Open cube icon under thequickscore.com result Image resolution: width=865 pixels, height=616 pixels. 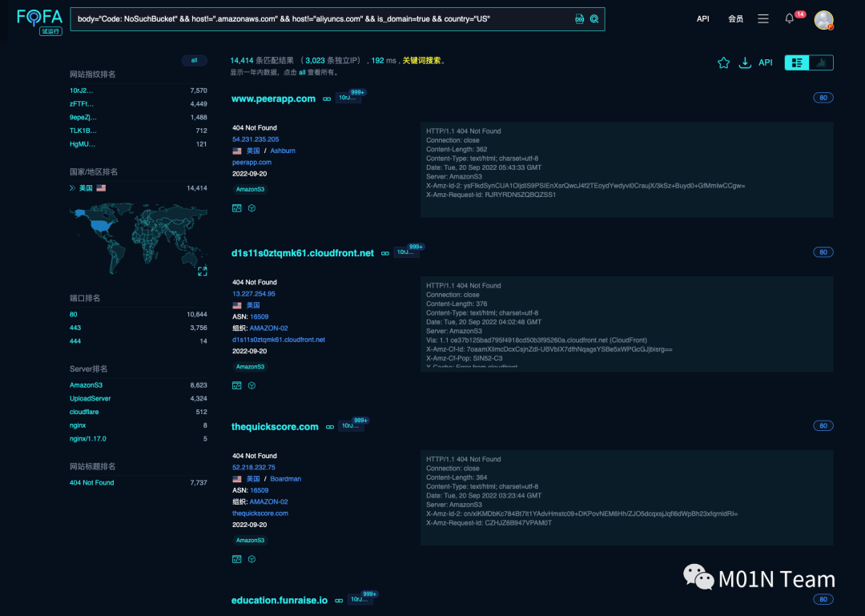(251, 559)
